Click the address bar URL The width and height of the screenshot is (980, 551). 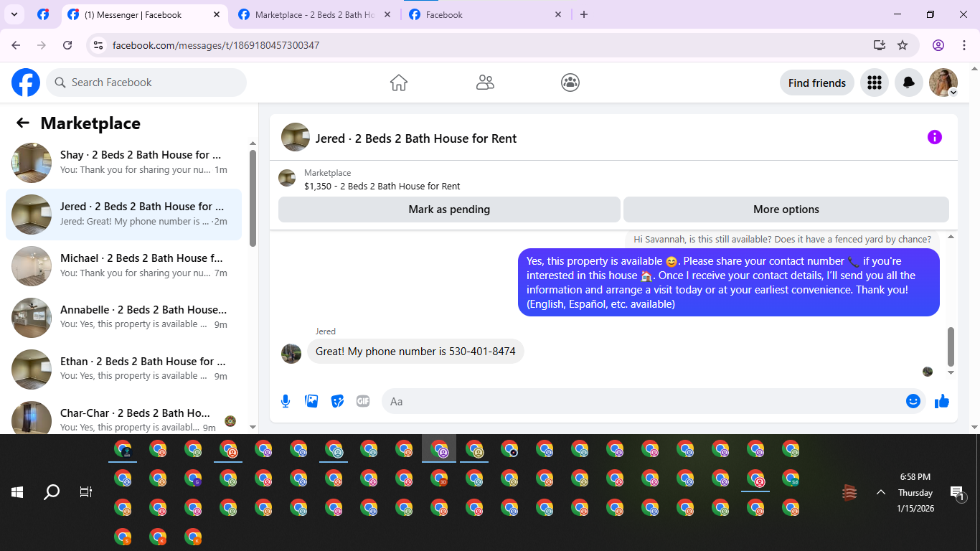click(216, 45)
